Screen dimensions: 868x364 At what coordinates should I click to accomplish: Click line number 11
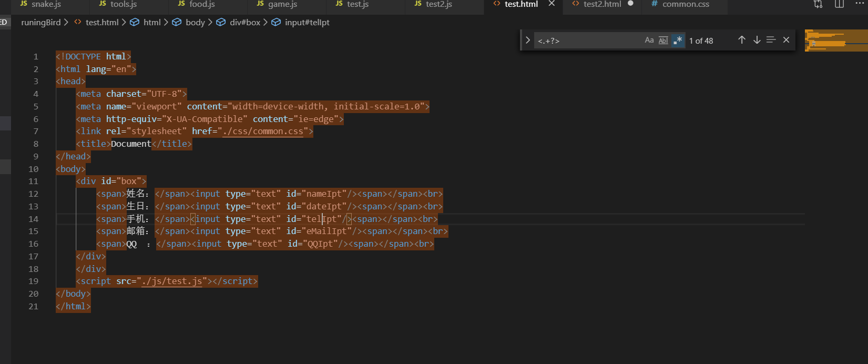point(34,181)
